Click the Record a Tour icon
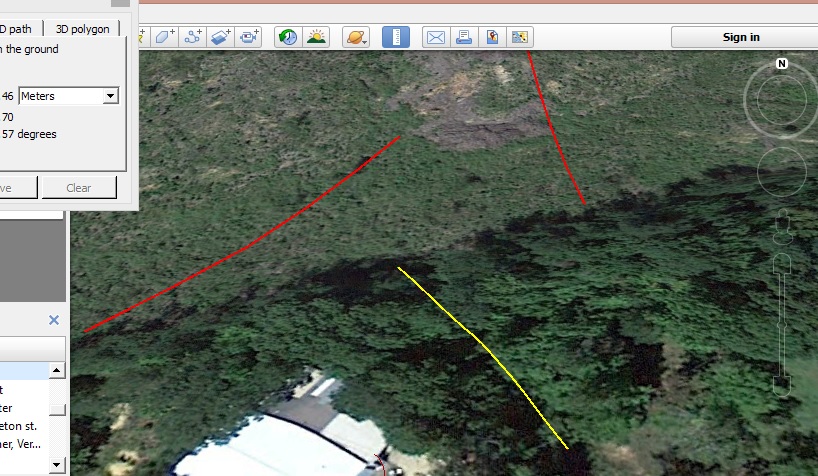818x476 pixels. pyautogui.click(x=249, y=37)
